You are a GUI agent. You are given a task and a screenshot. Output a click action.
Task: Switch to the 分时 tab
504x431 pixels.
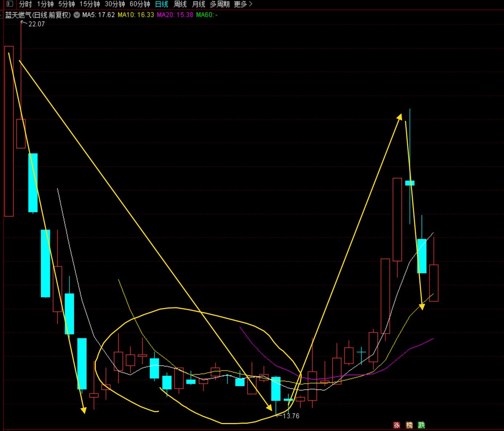(25, 4)
